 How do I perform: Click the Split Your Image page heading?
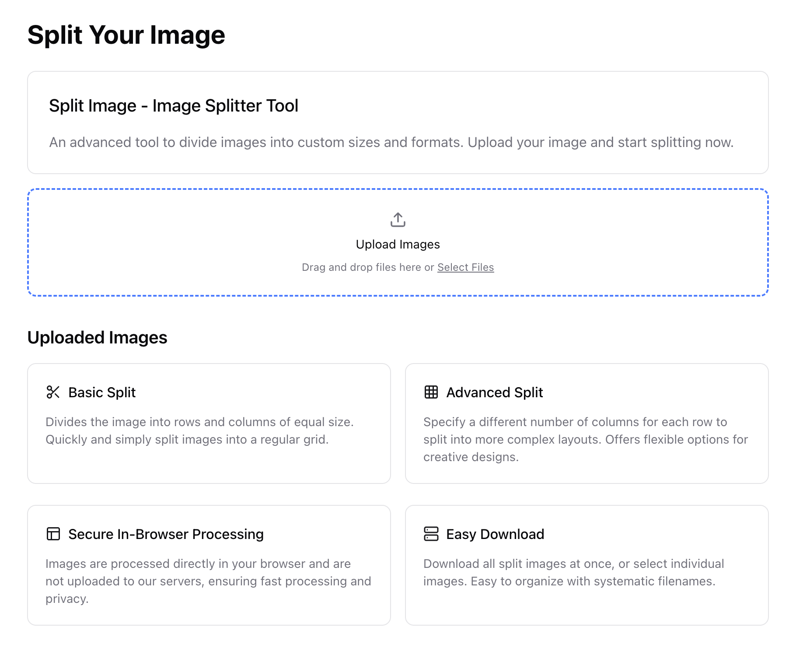tap(126, 35)
